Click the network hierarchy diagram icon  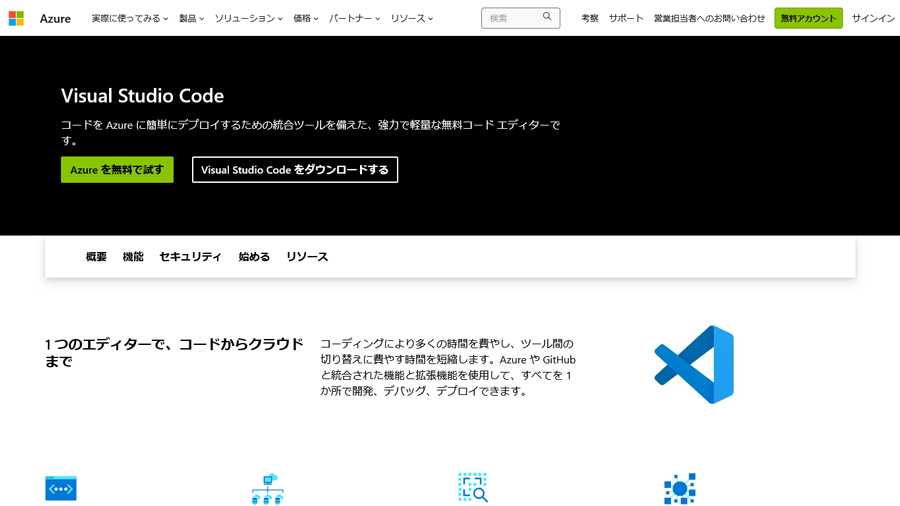click(x=267, y=488)
